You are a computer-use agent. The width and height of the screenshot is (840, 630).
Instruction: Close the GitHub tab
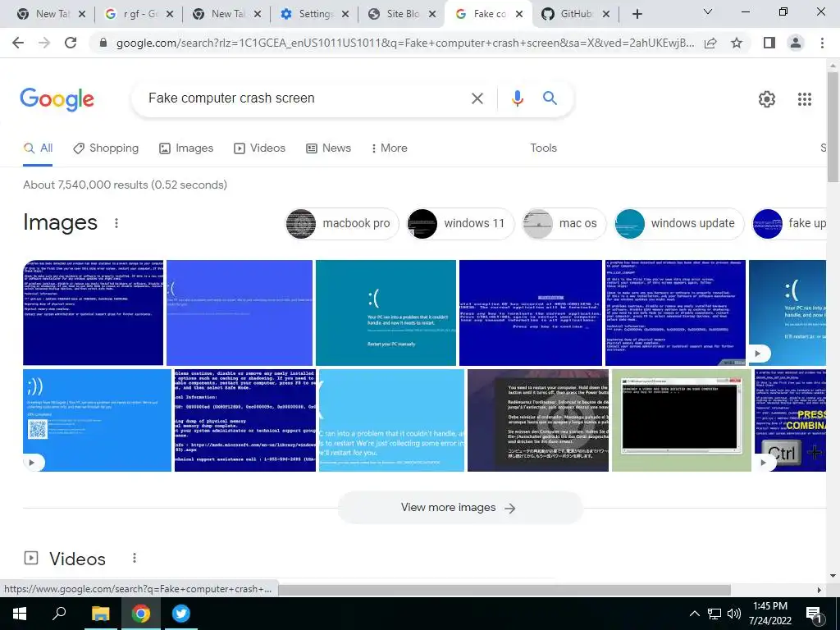[x=606, y=15]
